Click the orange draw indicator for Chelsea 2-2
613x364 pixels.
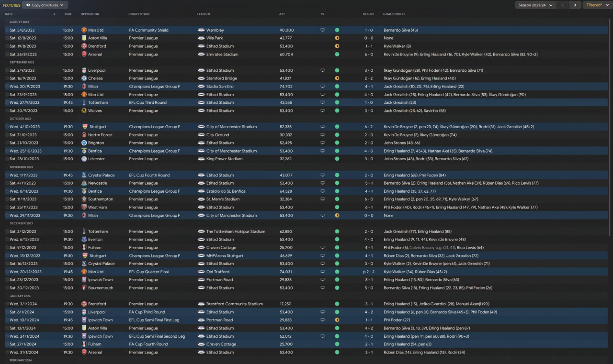click(x=337, y=78)
